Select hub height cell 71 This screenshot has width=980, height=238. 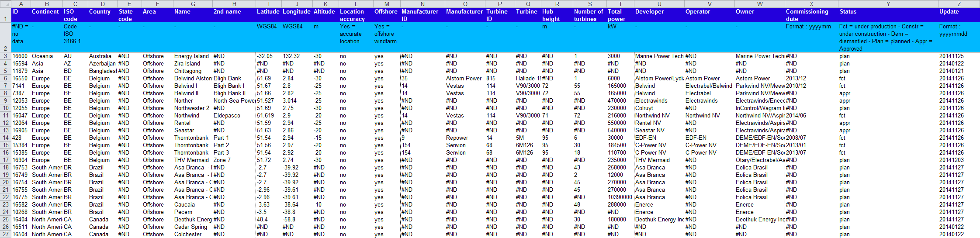557,116
